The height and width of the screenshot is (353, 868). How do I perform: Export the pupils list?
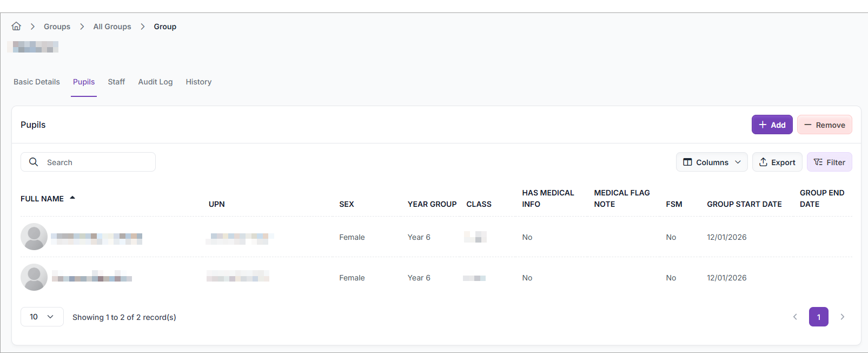coord(777,162)
